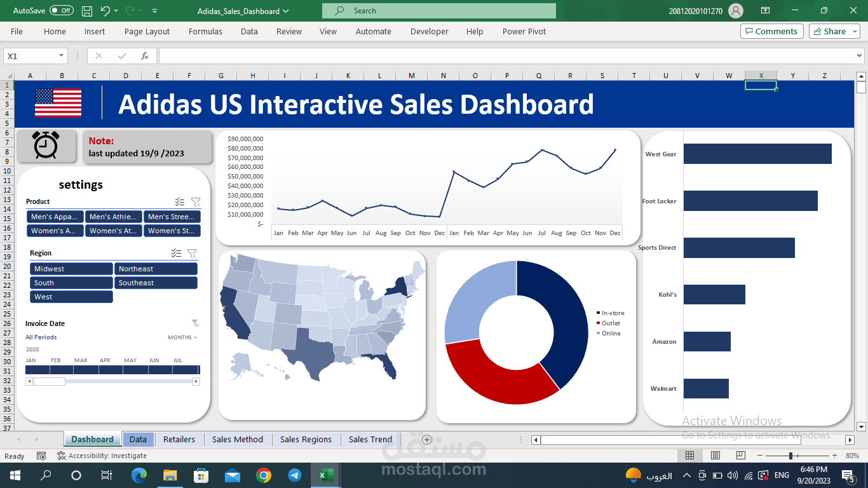Open the Power Pivot ribbon tab
868x488 pixels.
click(524, 31)
